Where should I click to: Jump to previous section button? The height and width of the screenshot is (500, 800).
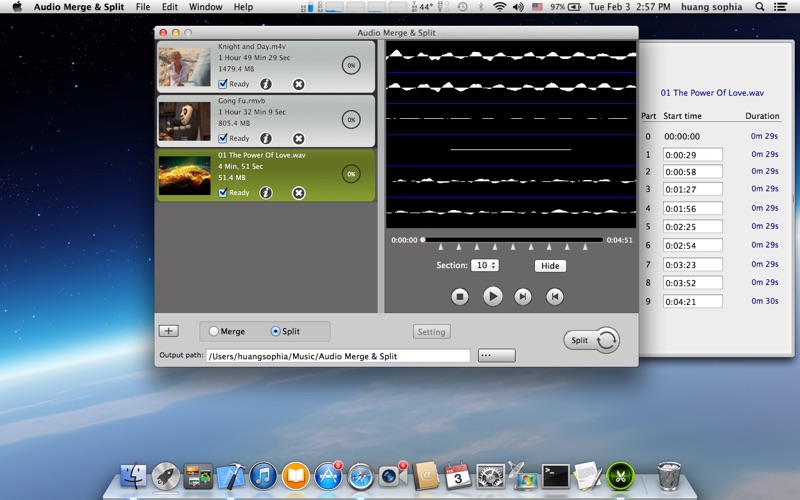555,296
